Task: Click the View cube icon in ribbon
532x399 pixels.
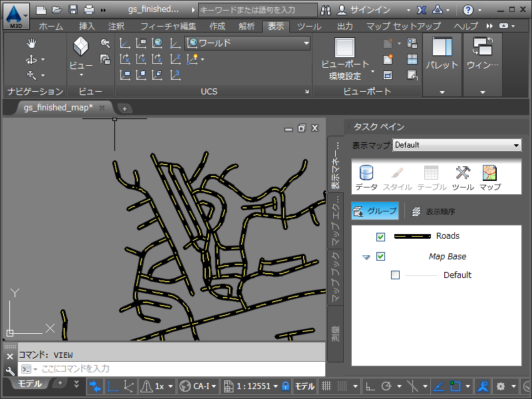Action: tap(80, 47)
